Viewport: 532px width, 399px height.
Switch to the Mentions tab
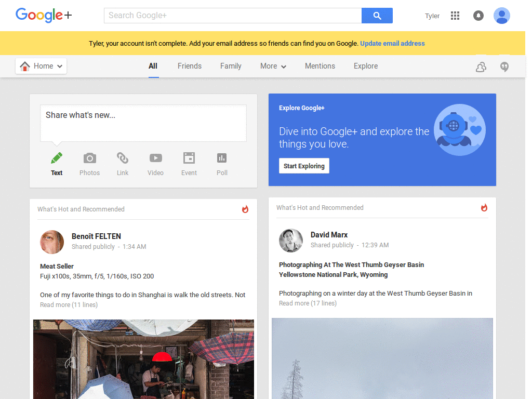pos(320,66)
